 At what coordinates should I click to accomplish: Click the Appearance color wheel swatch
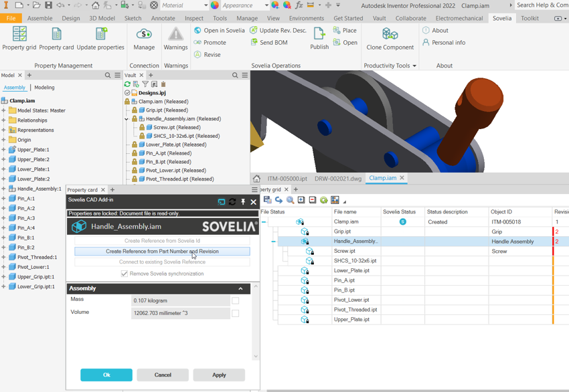click(215, 5)
